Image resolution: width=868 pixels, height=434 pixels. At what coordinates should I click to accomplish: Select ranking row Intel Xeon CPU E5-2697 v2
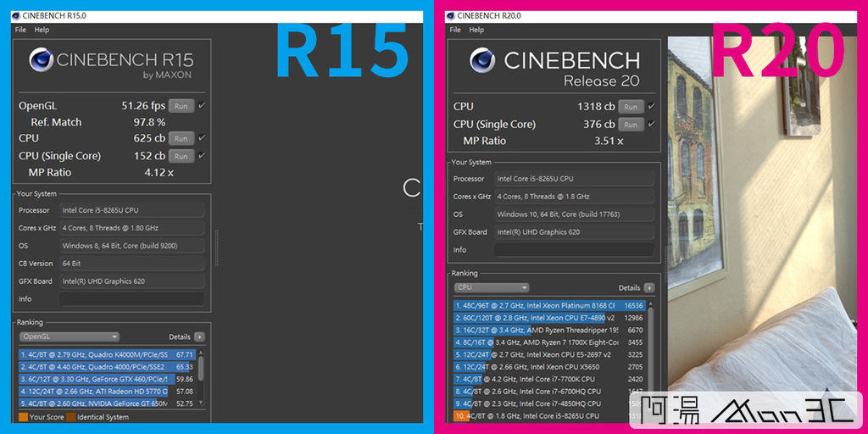point(549,354)
